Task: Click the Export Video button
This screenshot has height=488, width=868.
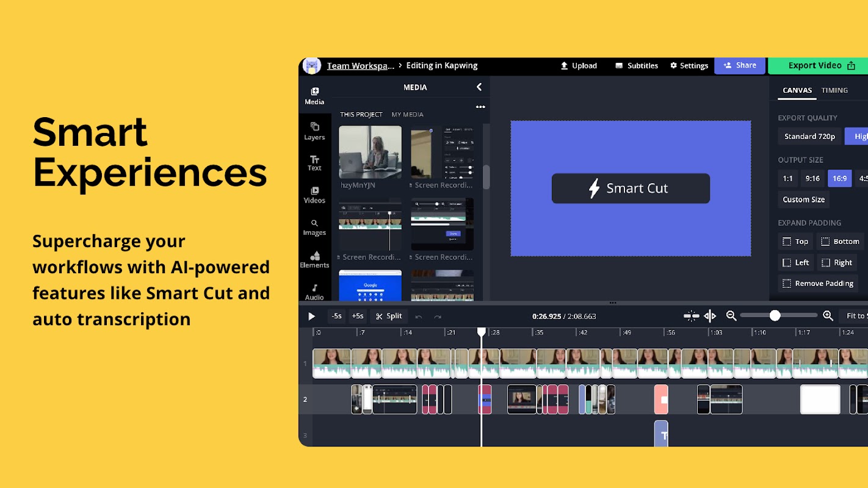Action: pos(818,66)
